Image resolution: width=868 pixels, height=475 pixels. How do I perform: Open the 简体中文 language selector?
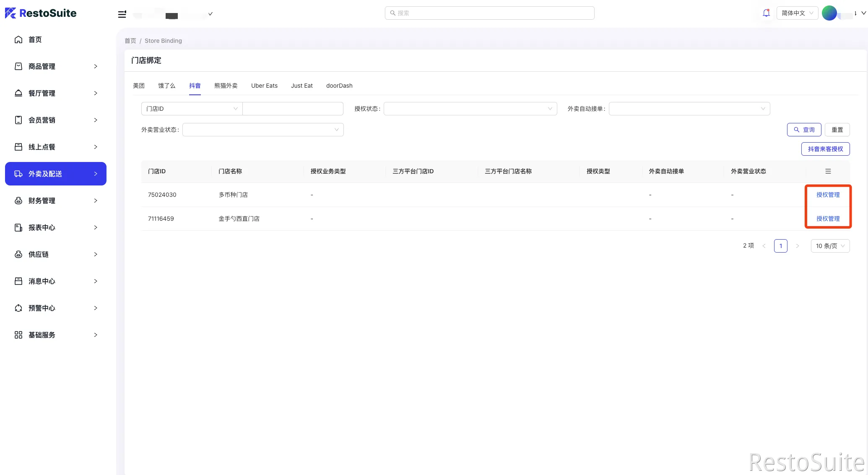click(x=797, y=13)
